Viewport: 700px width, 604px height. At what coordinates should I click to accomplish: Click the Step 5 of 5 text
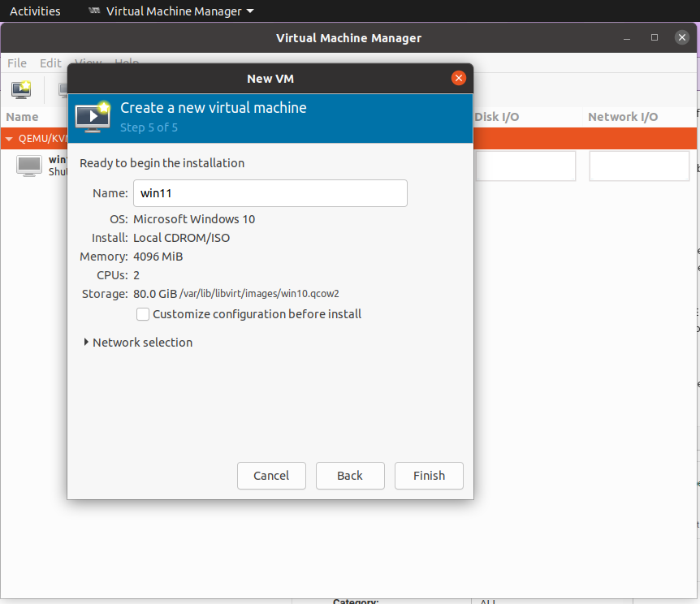pos(149,127)
